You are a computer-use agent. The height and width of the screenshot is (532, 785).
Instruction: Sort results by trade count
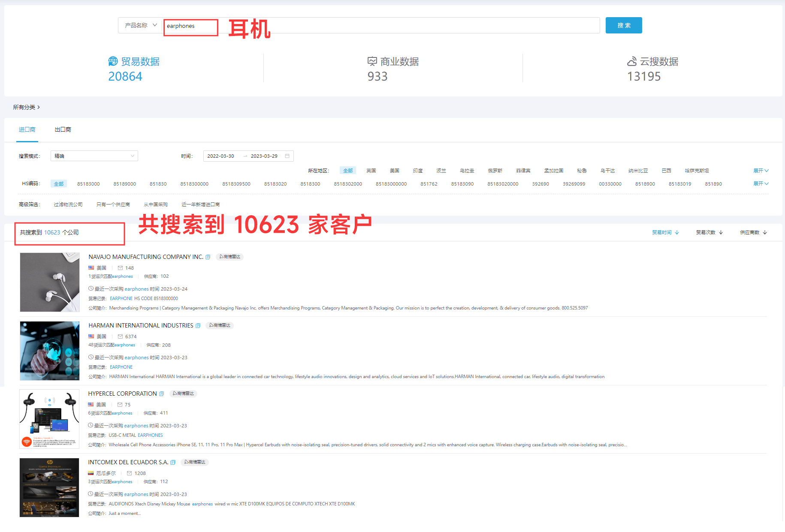(x=710, y=232)
